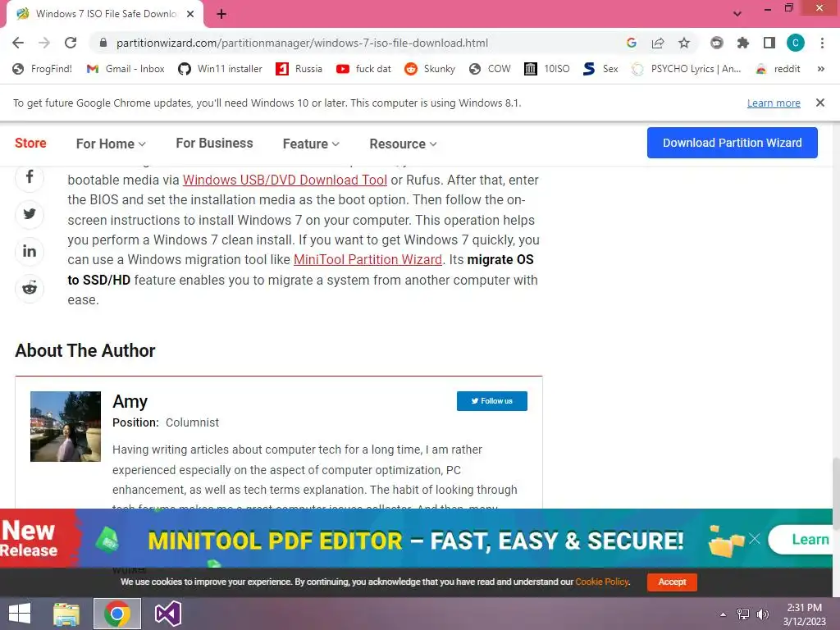Click Amy's author photo
The height and width of the screenshot is (630, 840).
[x=66, y=427]
